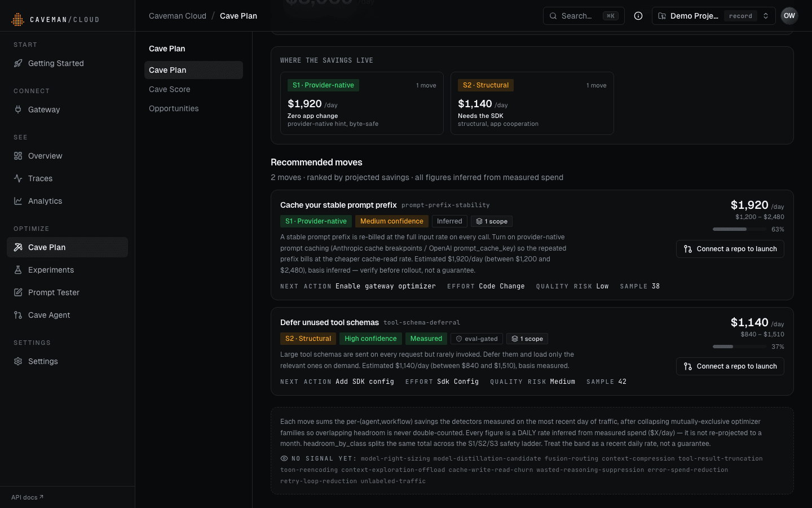Click the S2 Structural savings card
This screenshot has width=812, height=508.
532,103
